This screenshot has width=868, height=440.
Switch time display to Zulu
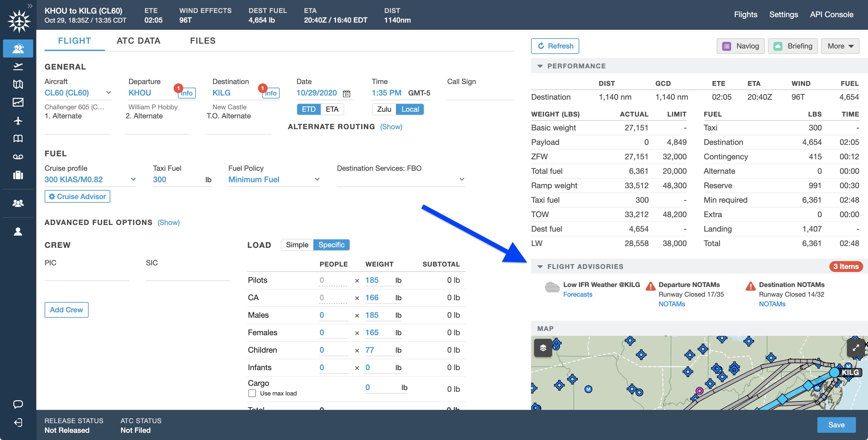pyautogui.click(x=384, y=109)
